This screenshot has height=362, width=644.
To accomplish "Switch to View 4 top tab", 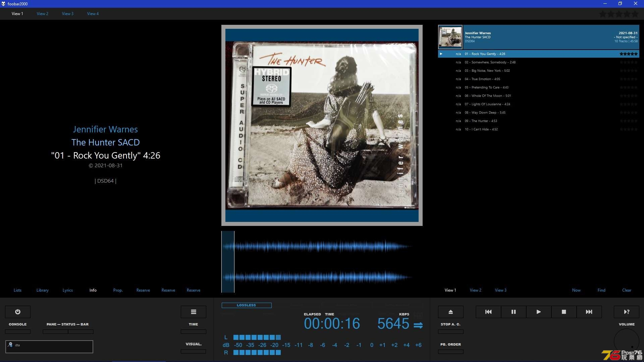I will pyautogui.click(x=93, y=14).
